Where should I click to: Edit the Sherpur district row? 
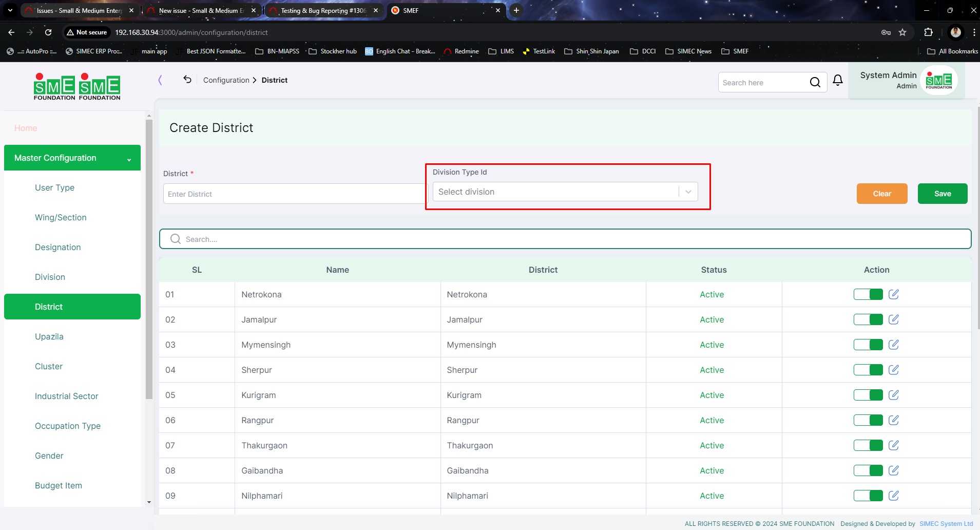point(893,370)
